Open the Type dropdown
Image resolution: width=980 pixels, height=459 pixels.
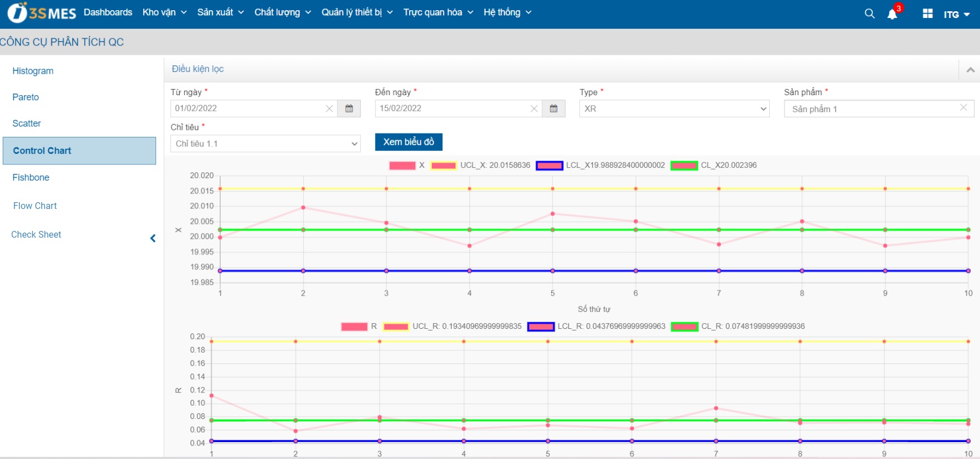pyautogui.click(x=674, y=109)
